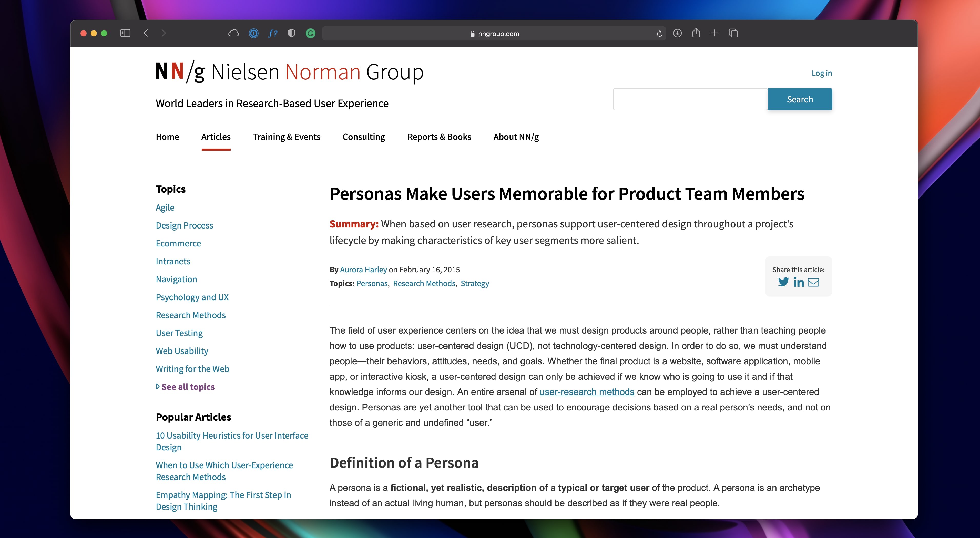Image resolution: width=980 pixels, height=538 pixels.
Task: Go to Reports & Books tab
Action: pos(439,137)
